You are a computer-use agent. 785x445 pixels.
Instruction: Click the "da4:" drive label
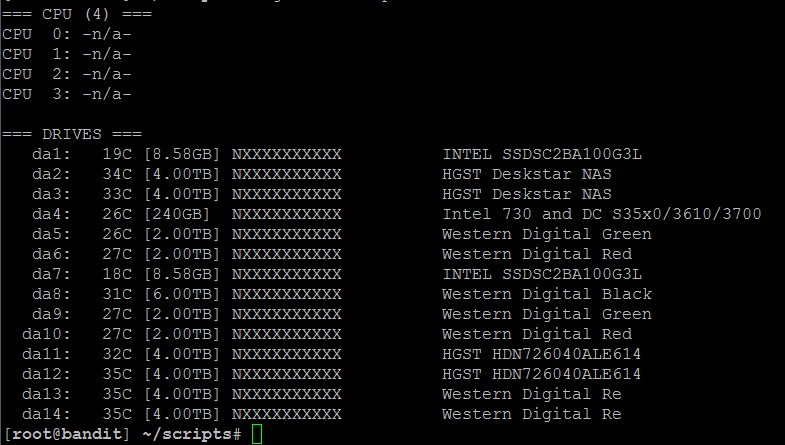(52, 214)
